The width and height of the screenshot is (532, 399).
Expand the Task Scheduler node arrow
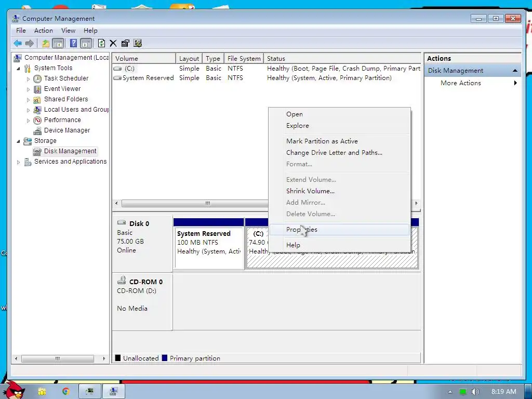pyautogui.click(x=28, y=79)
